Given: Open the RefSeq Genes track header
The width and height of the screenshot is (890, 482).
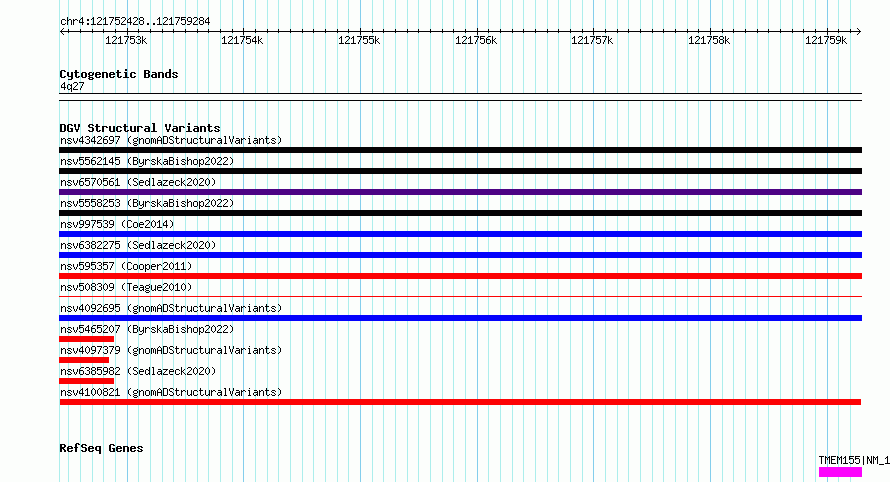Looking at the screenshot, I should pos(101,448).
